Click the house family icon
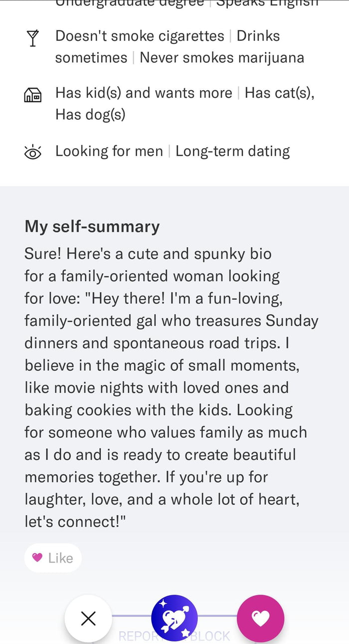Viewport: 349px width, 644px height. (33, 94)
